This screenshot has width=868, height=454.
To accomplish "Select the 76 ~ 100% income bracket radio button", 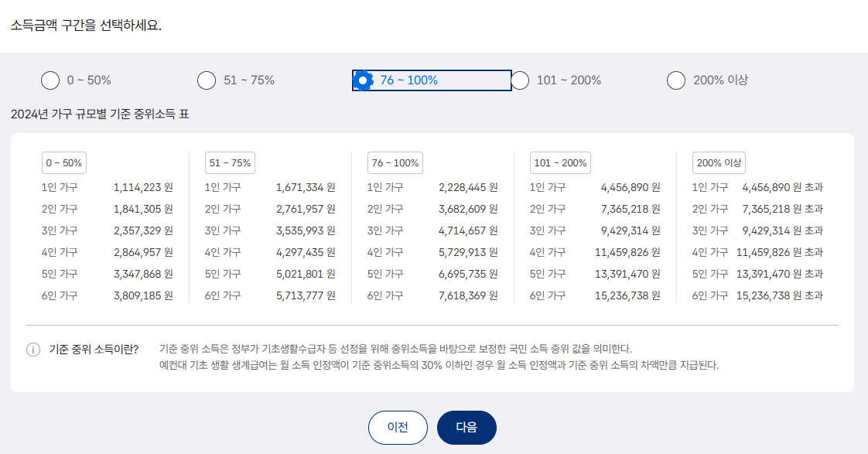I will 364,80.
